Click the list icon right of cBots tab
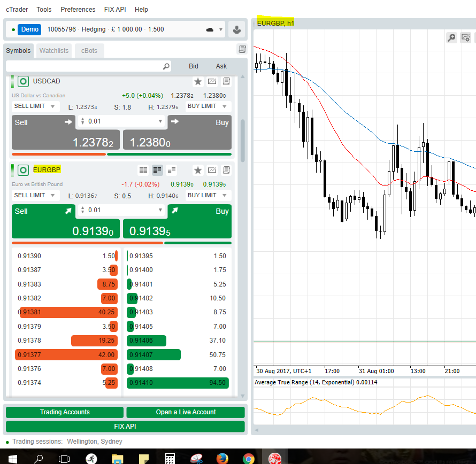The width and height of the screenshot is (476, 464). (x=242, y=49)
